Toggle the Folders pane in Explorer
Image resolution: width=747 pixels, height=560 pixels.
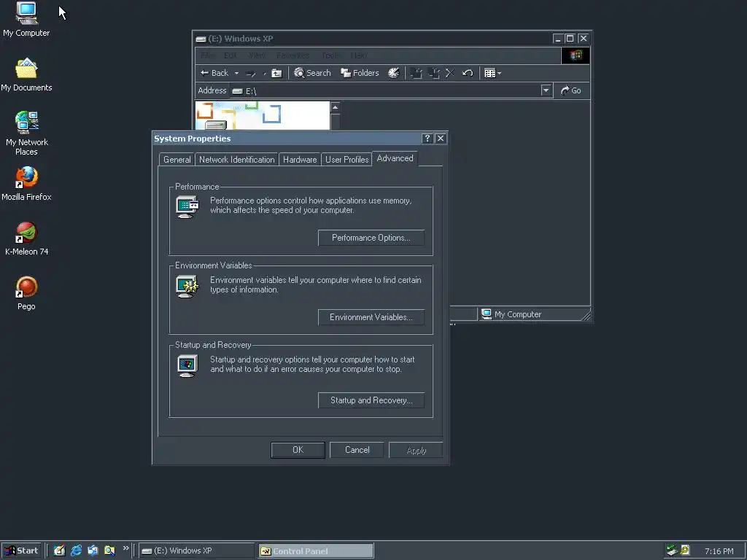(x=360, y=73)
